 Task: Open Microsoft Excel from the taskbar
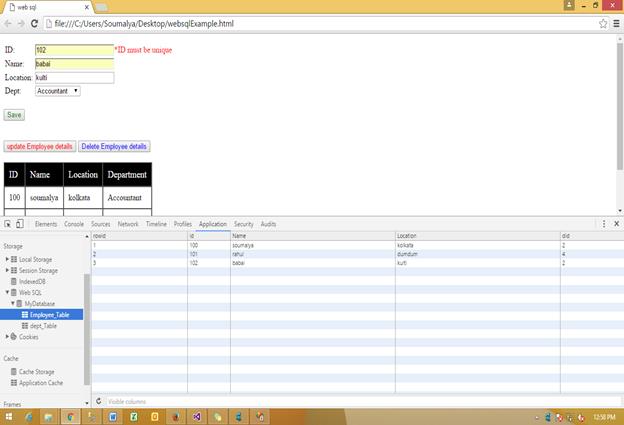pos(134,417)
